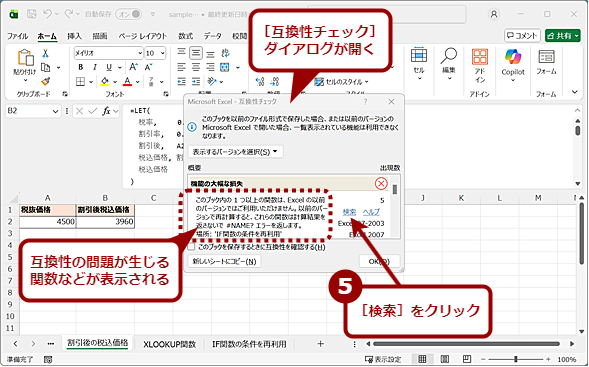The image size is (589, 367).
Task: Open Clipboard group dialog launcher
Action: point(65,94)
